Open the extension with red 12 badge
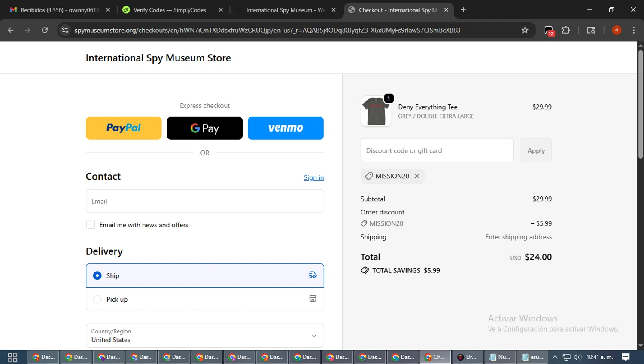This screenshot has height=364, width=644. (x=549, y=31)
